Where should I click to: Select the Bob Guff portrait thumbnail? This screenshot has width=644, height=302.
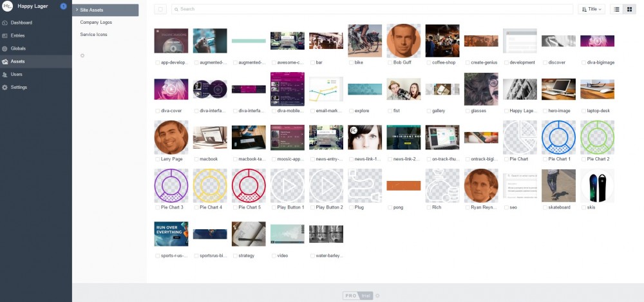[x=403, y=41]
